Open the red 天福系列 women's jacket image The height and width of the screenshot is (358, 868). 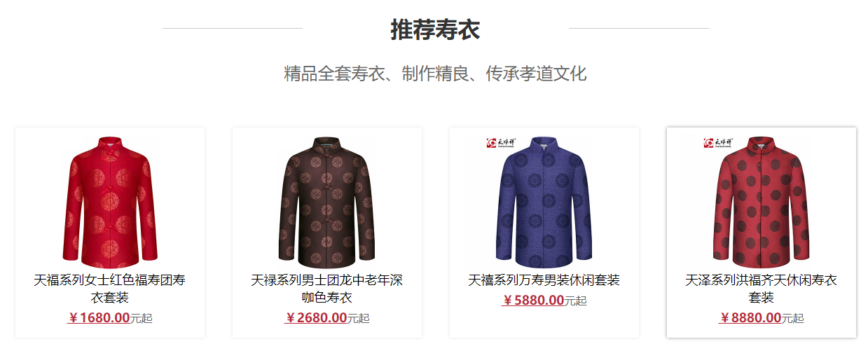(110, 202)
